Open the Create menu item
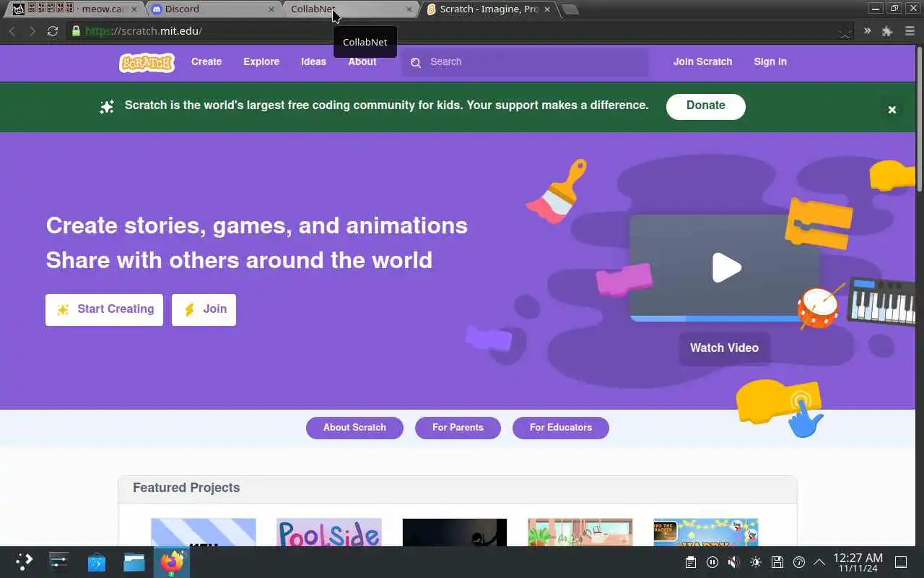The width and height of the screenshot is (924, 578). tap(206, 61)
